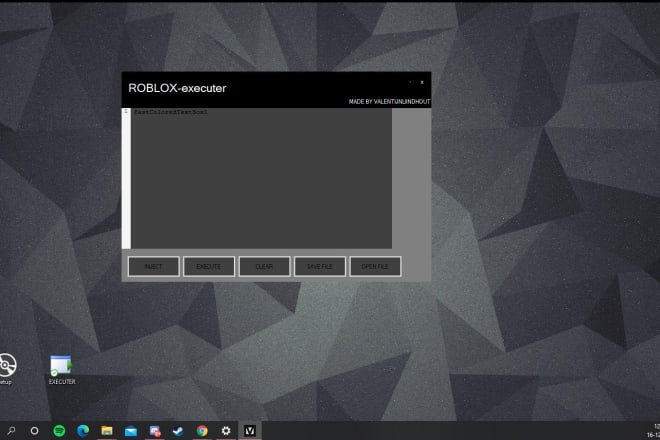This screenshot has width=660, height=440.
Task: Click the ROBLOX-executer title bar text
Action: click(177, 88)
